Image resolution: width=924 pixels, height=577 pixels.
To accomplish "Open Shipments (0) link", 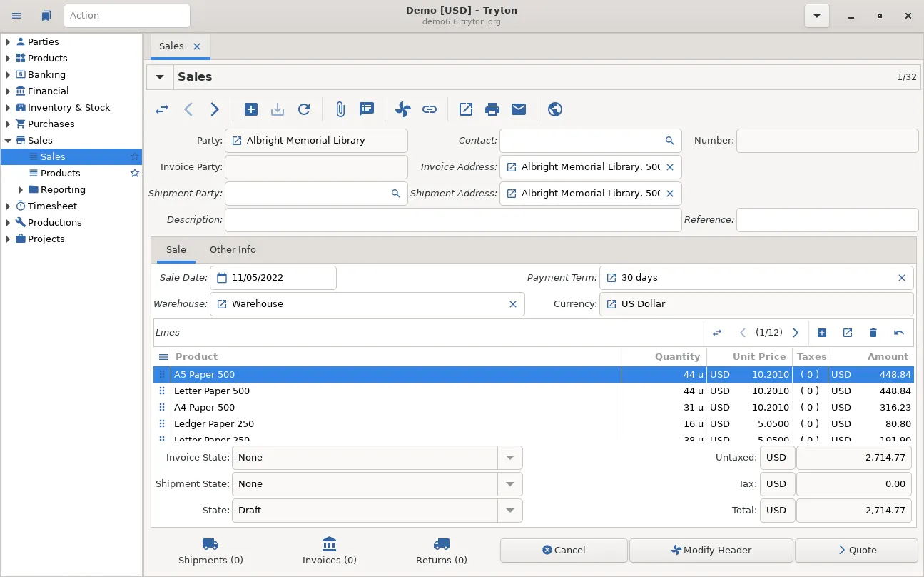I will point(210,551).
